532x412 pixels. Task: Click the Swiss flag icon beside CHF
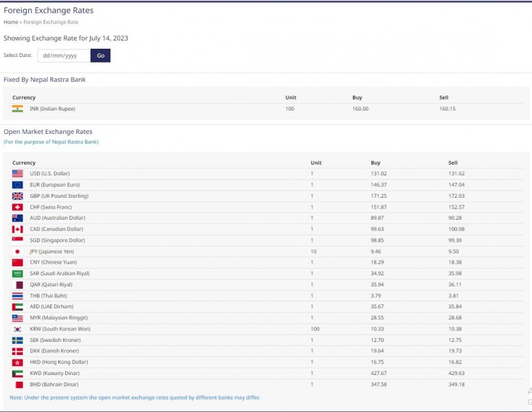click(17, 207)
